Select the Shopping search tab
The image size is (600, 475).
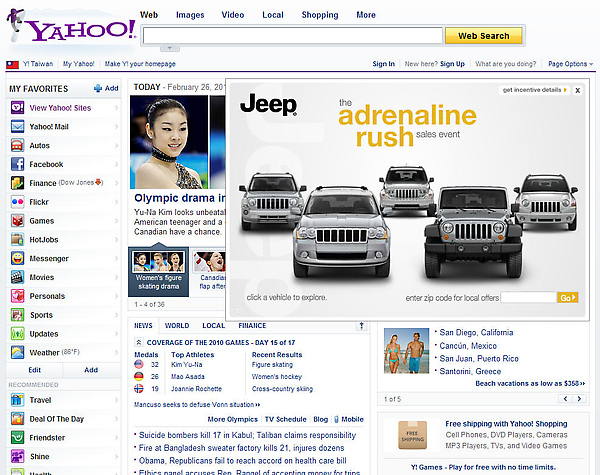coord(320,15)
